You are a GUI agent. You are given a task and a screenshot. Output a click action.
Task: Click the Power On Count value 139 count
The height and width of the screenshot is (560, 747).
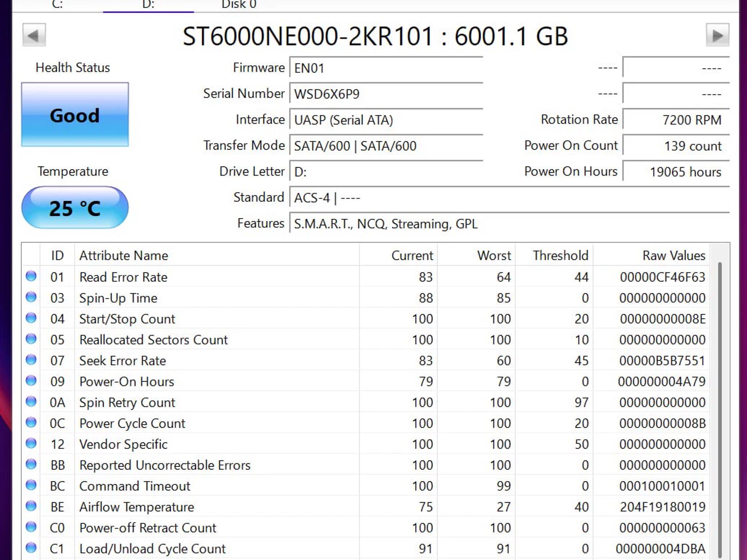676,145
